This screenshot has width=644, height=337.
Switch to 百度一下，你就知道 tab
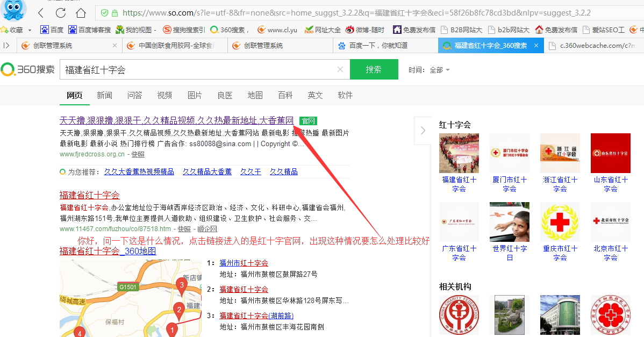385,46
